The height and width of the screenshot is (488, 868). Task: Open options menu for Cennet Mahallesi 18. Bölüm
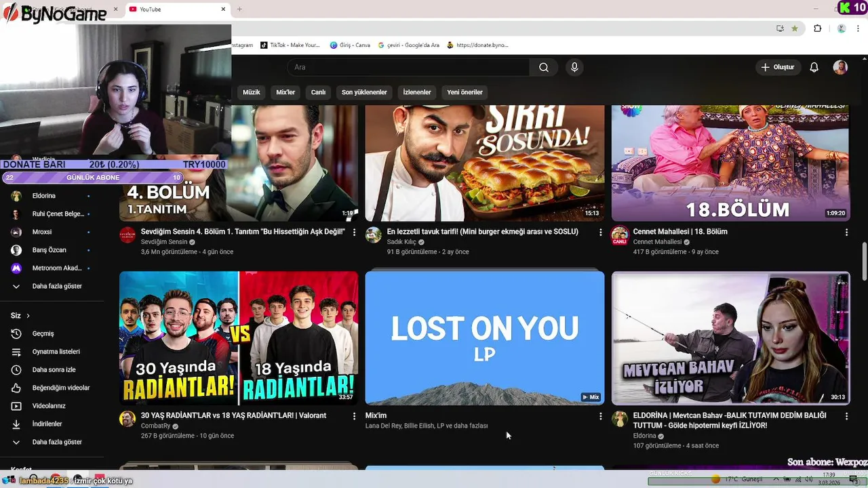[x=846, y=232]
